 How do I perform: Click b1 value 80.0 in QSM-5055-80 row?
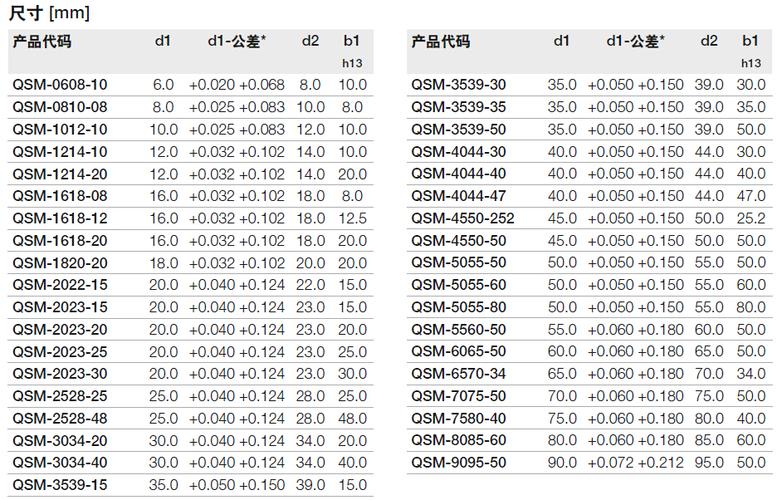751,307
